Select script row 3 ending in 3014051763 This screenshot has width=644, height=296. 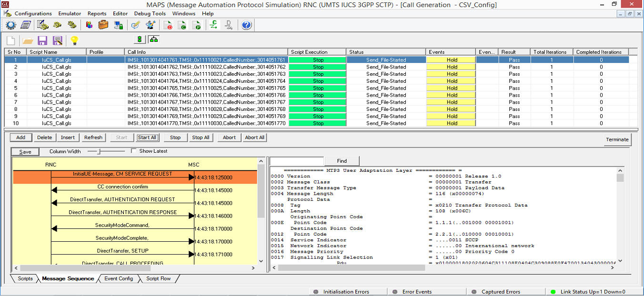317,74
